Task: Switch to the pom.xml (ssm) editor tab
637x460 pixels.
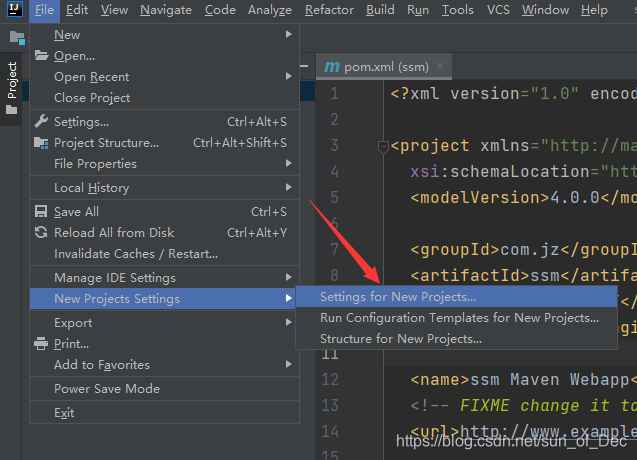Action: click(x=384, y=67)
